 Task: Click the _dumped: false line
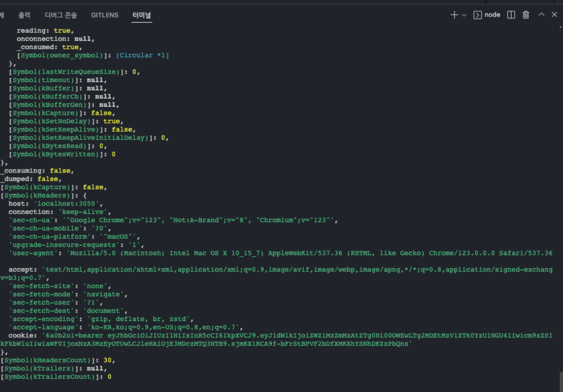pos(31,179)
